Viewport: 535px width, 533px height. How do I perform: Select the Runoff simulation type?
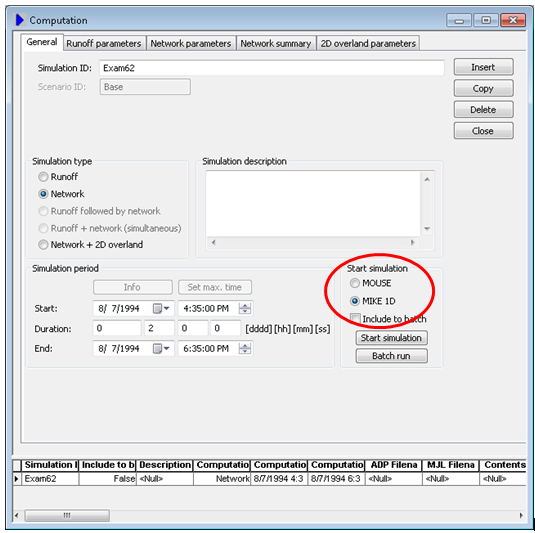[43, 177]
